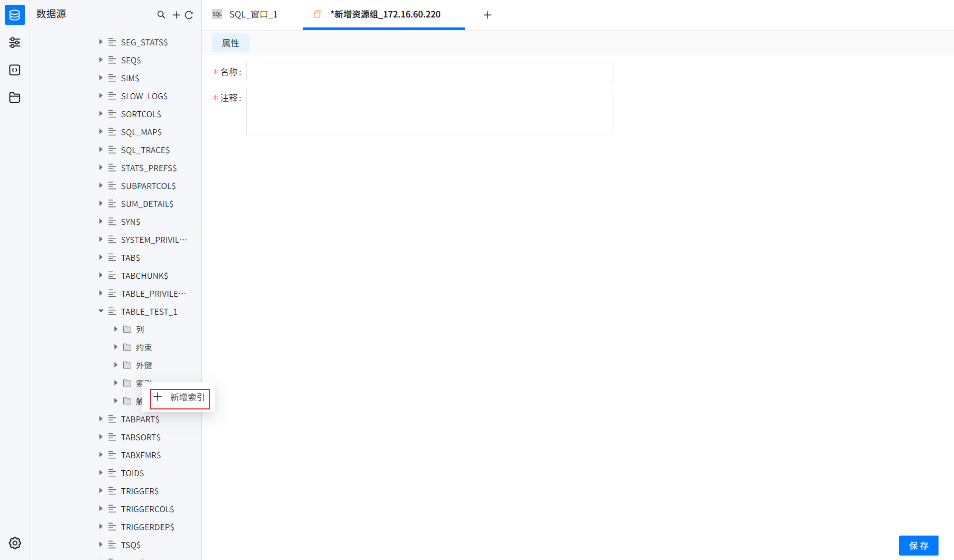Select 新增索引 from context menu
The image size is (954, 560).
[x=180, y=397]
